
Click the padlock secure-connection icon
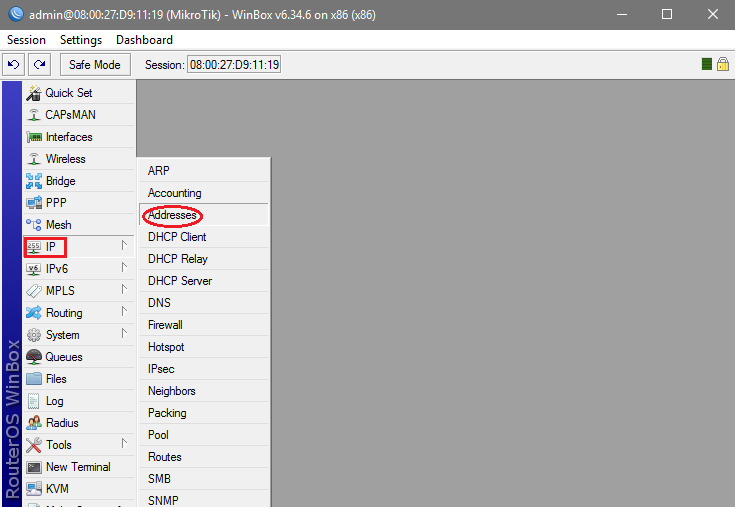coord(723,64)
